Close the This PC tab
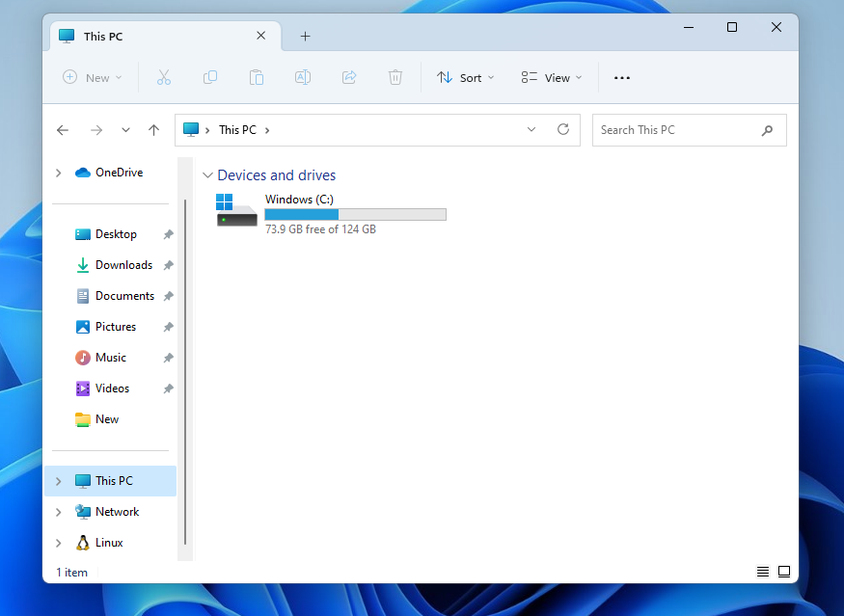The width and height of the screenshot is (844, 616). coord(260,36)
